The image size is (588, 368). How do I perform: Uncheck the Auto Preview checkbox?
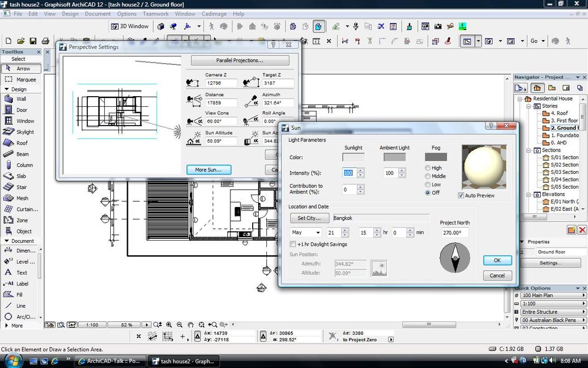click(x=461, y=195)
